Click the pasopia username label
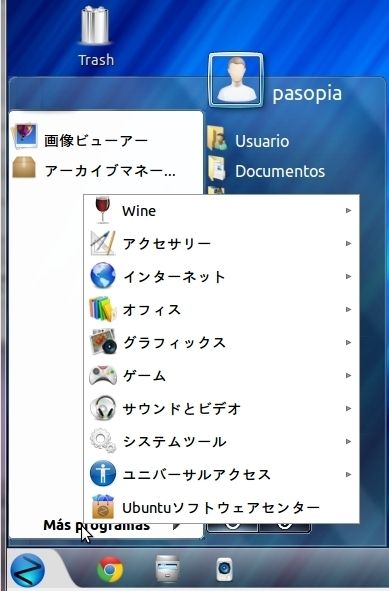The width and height of the screenshot is (389, 591). coord(307,94)
